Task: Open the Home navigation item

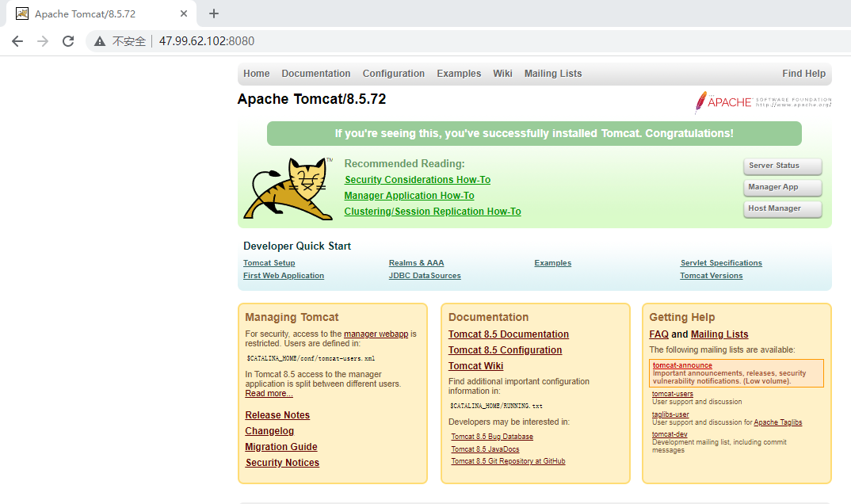Action: [x=256, y=73]
